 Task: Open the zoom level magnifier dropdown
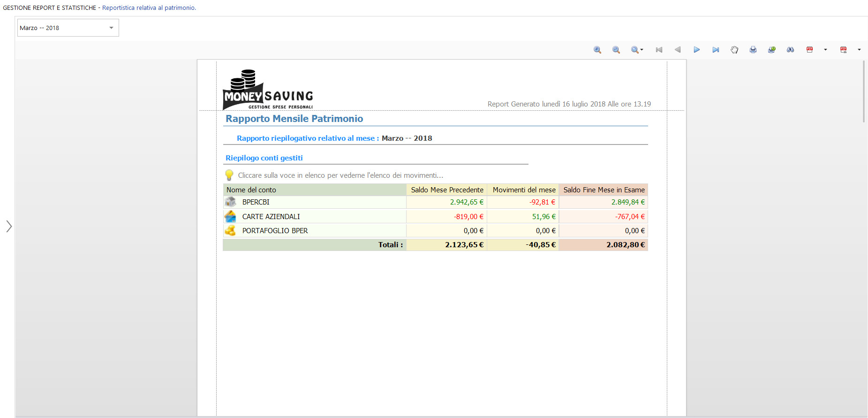tap(637, 50)
